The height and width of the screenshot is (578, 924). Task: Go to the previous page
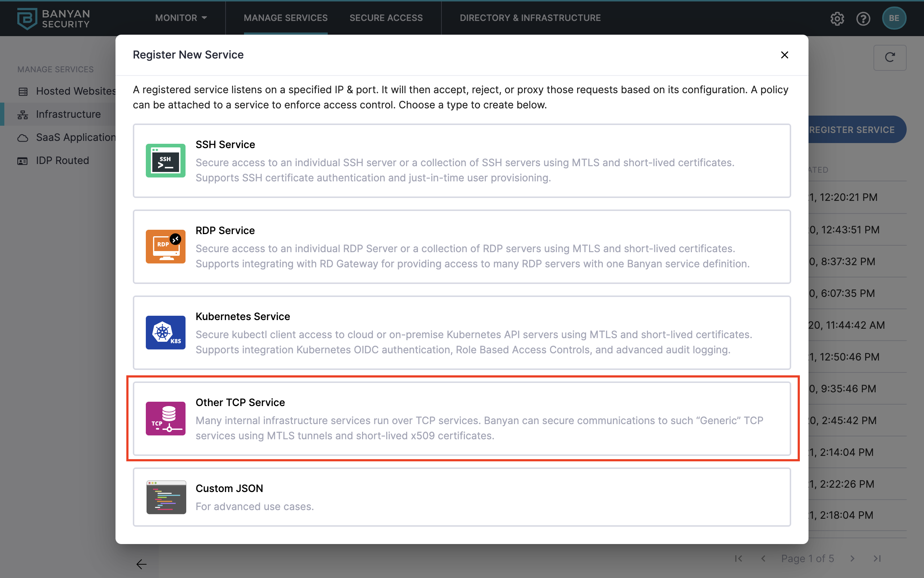coord(763,558)
